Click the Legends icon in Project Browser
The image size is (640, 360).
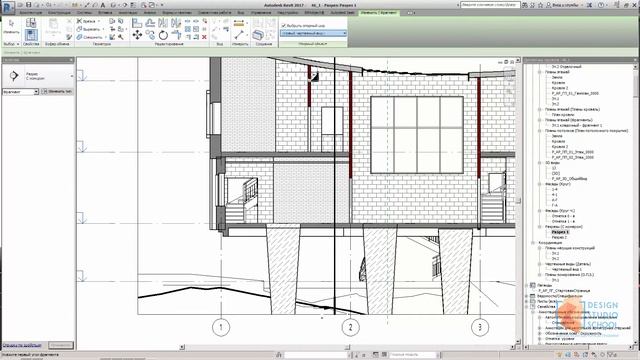[x=533, y=285]
